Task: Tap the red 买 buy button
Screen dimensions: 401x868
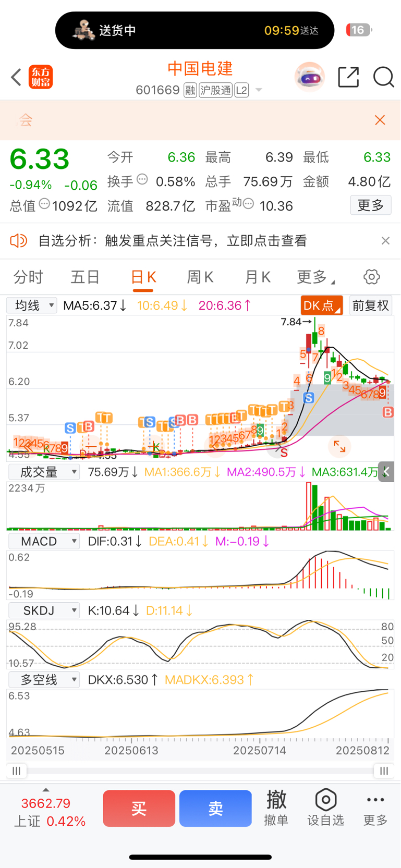Action: coord(139,809)
